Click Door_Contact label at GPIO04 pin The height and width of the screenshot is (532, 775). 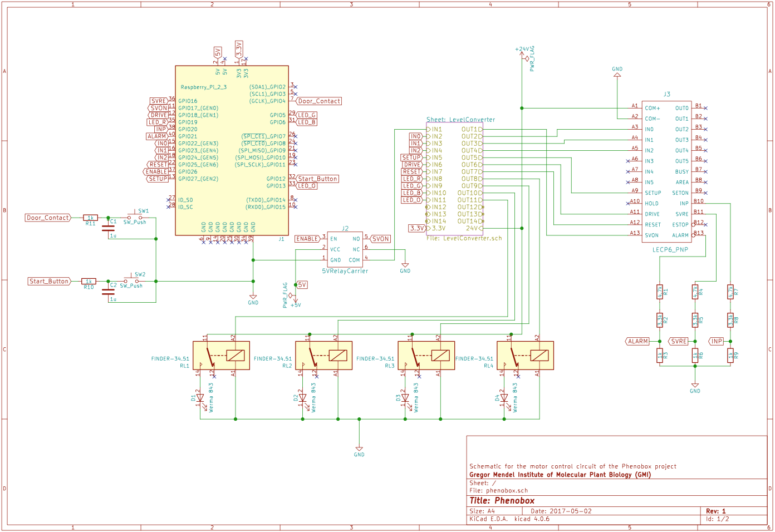tap(319, 101)
